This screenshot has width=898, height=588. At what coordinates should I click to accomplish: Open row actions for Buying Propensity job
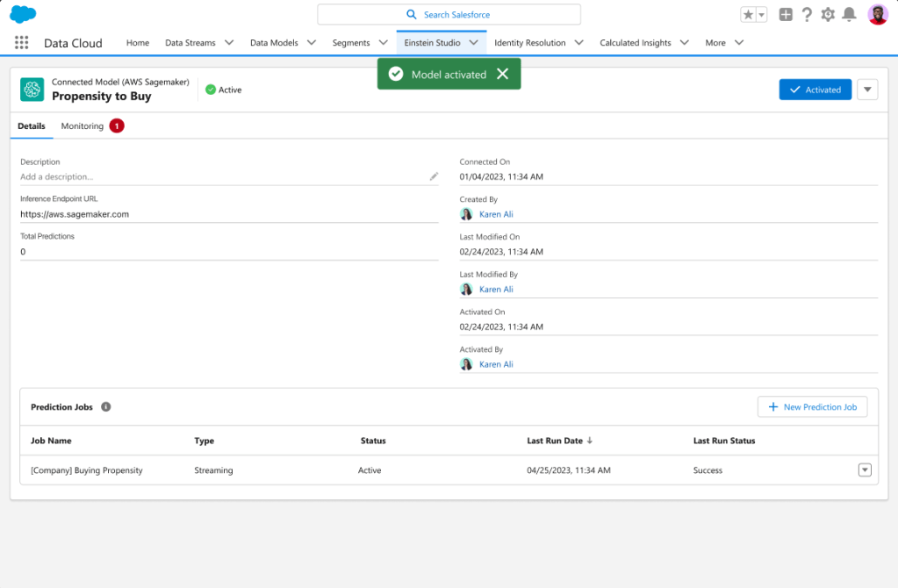[865, 470]
